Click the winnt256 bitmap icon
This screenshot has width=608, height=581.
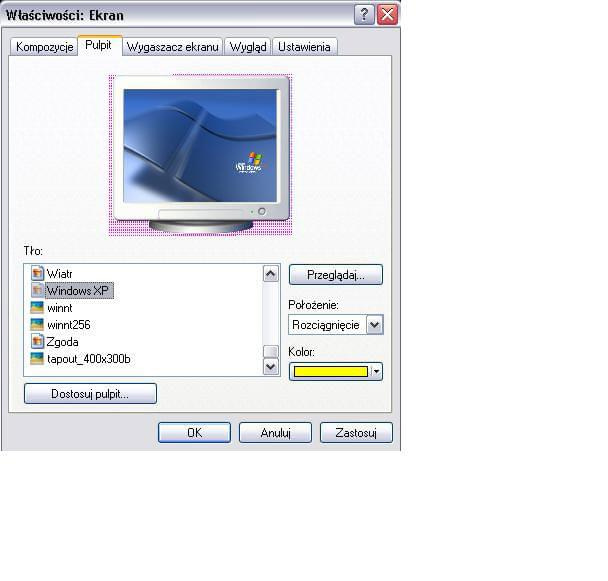[x=37, y=325]
